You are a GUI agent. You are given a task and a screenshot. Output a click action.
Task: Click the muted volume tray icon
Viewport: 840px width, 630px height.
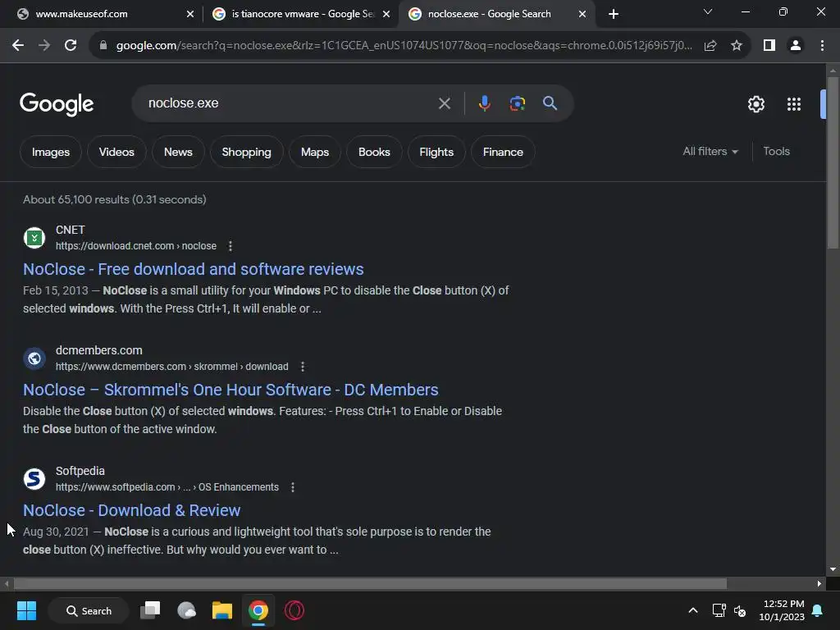740,610
